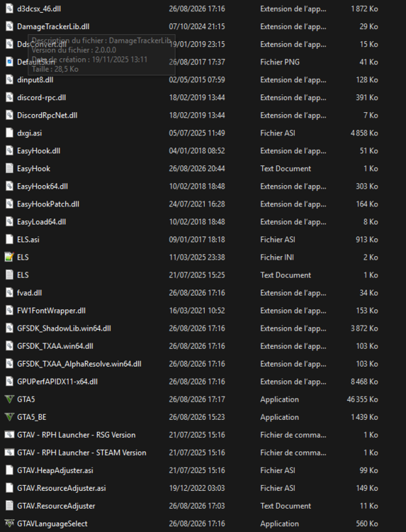Select the ELS.asi file icon

9,240
